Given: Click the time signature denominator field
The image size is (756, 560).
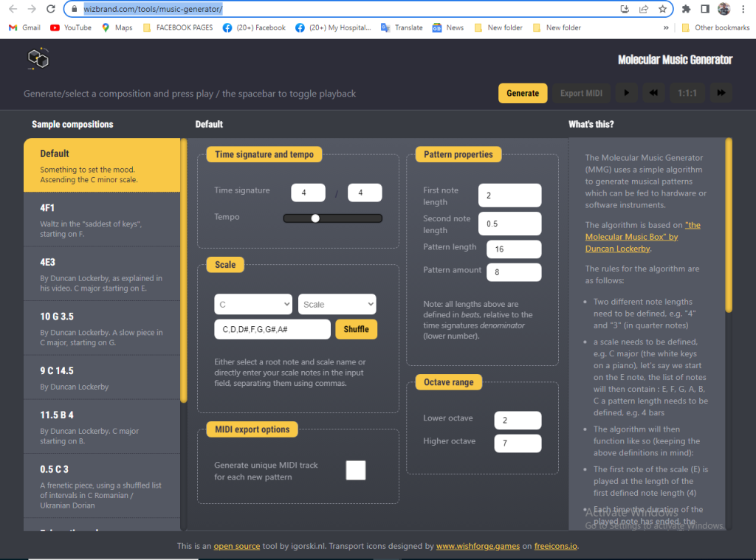Looking at the screenshot, I should pyautogui.click(x=365, y=193).
